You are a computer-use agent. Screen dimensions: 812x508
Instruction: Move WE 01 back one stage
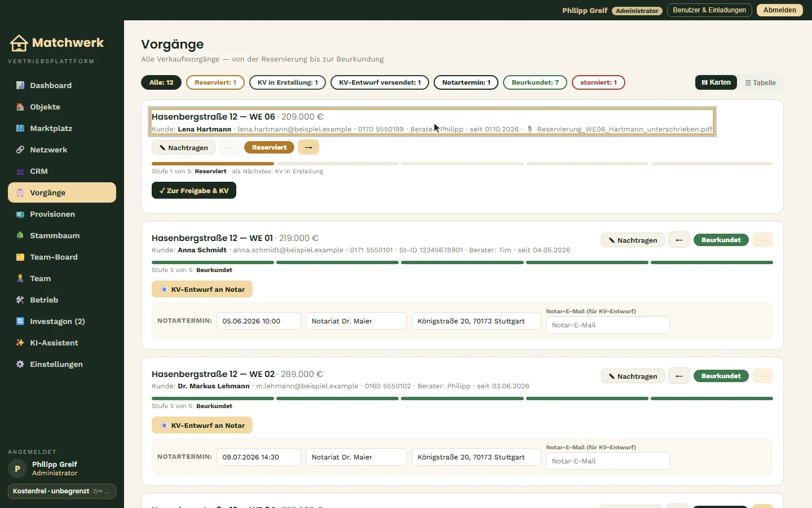679,240
